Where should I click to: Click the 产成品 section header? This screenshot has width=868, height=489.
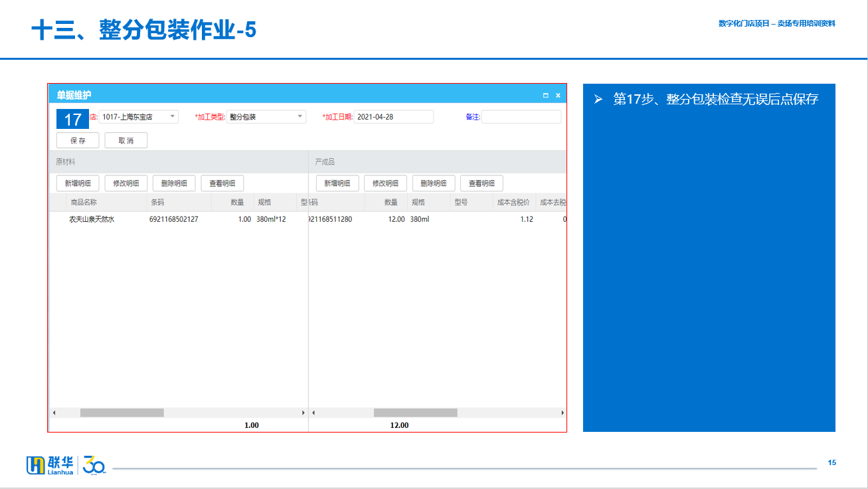click(x=325, y=162)
